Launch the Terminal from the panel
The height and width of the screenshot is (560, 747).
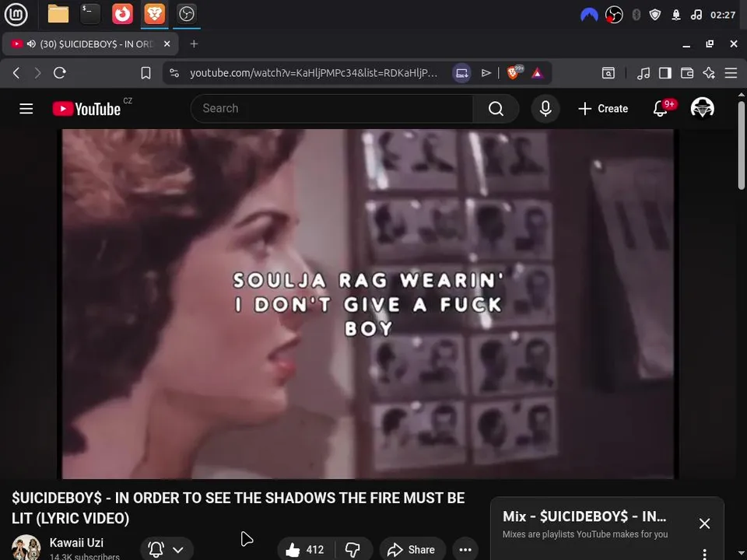pos(90,14)
